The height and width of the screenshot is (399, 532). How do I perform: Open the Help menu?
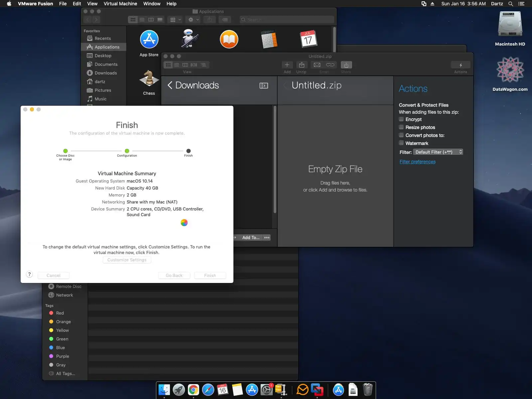click(x=172, y=4)
